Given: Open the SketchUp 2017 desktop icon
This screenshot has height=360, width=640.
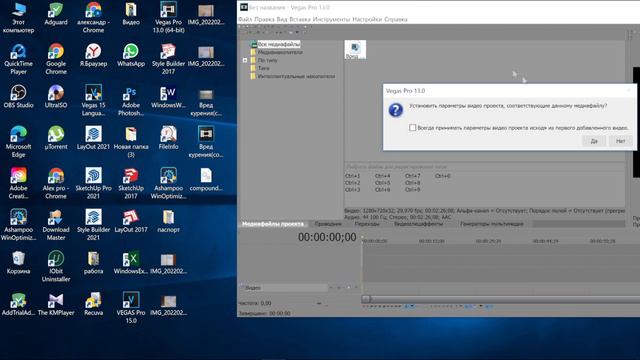Looking at the screenshot, I should [x=131, y=183].
